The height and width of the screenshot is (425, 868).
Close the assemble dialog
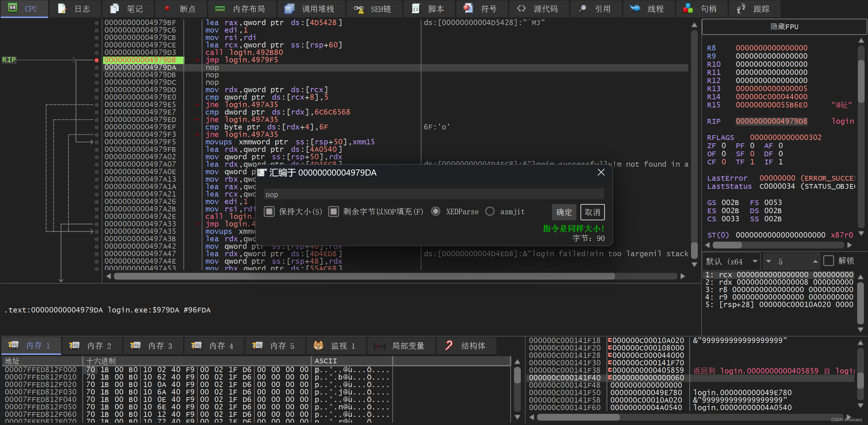tap(601, 173)
